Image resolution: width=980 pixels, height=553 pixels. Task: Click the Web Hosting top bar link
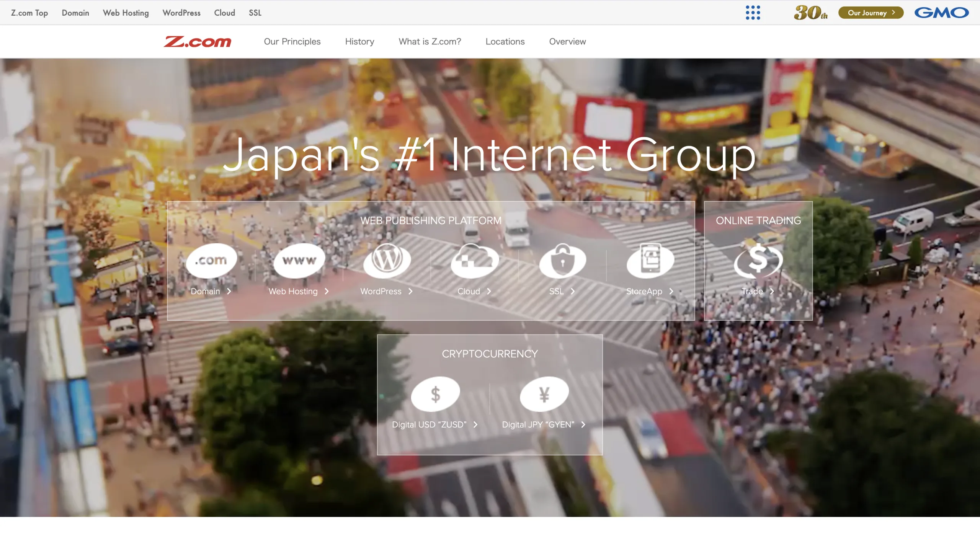click(126, 13)
